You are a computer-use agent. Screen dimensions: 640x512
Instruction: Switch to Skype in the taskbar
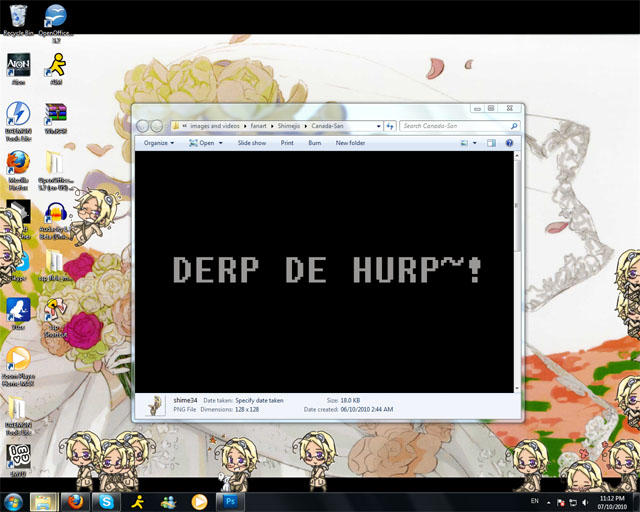click(x=106, y=502)
